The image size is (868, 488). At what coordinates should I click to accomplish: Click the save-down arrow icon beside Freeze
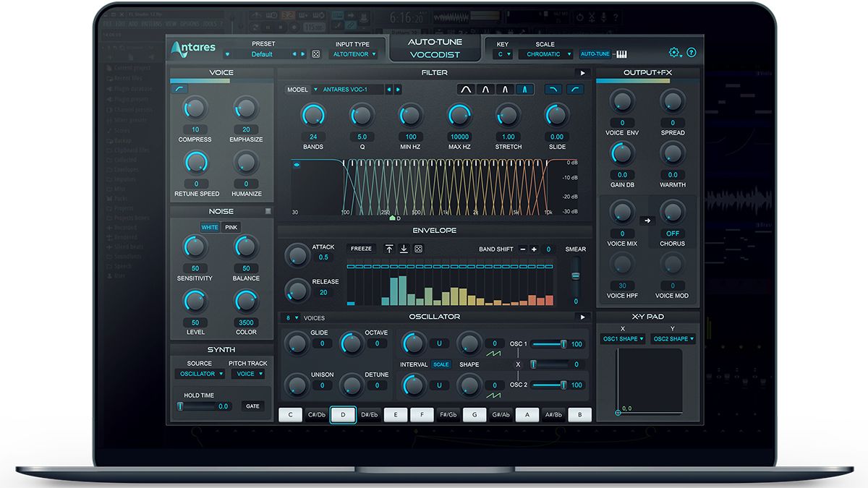pos(404,249)
